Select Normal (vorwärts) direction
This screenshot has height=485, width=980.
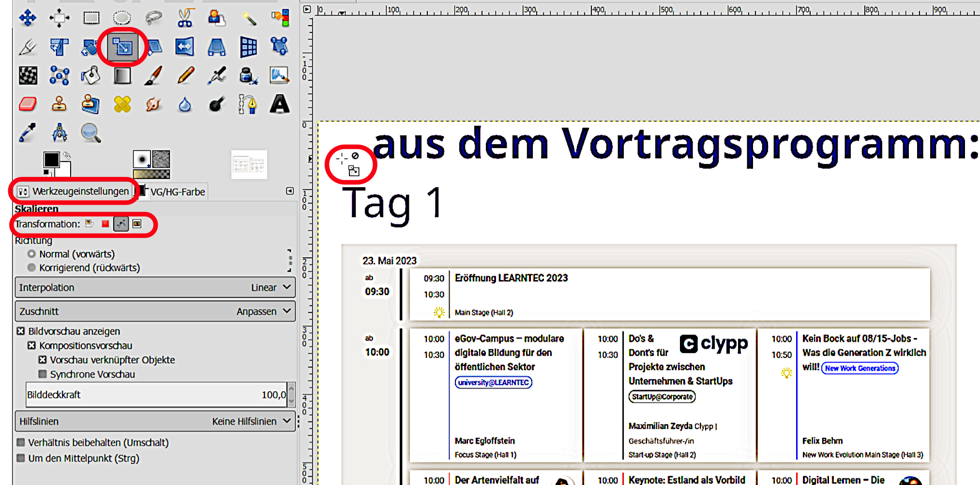pos(71,254)
